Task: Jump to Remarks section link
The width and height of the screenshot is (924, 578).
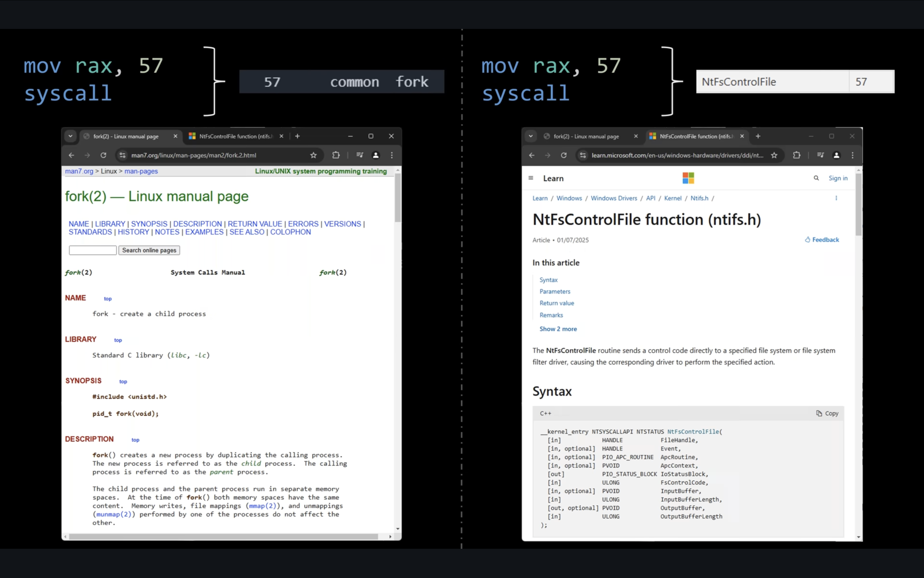Action: tap(551, 315)
